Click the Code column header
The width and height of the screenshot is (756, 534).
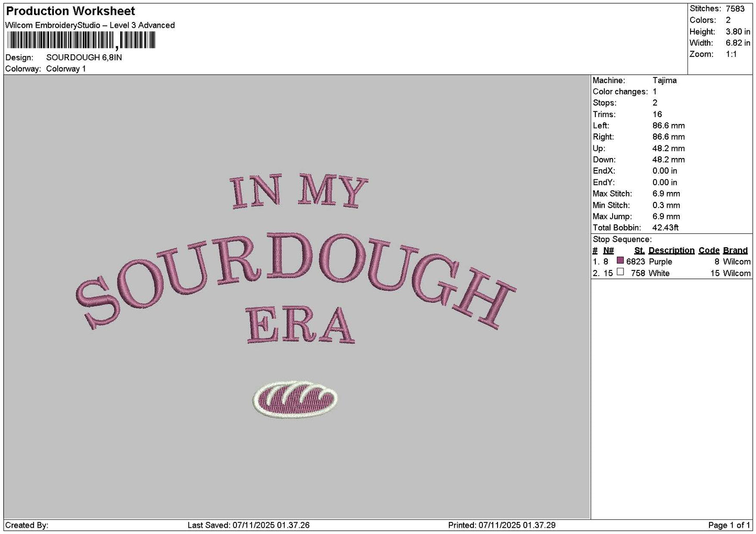point(709,251)
